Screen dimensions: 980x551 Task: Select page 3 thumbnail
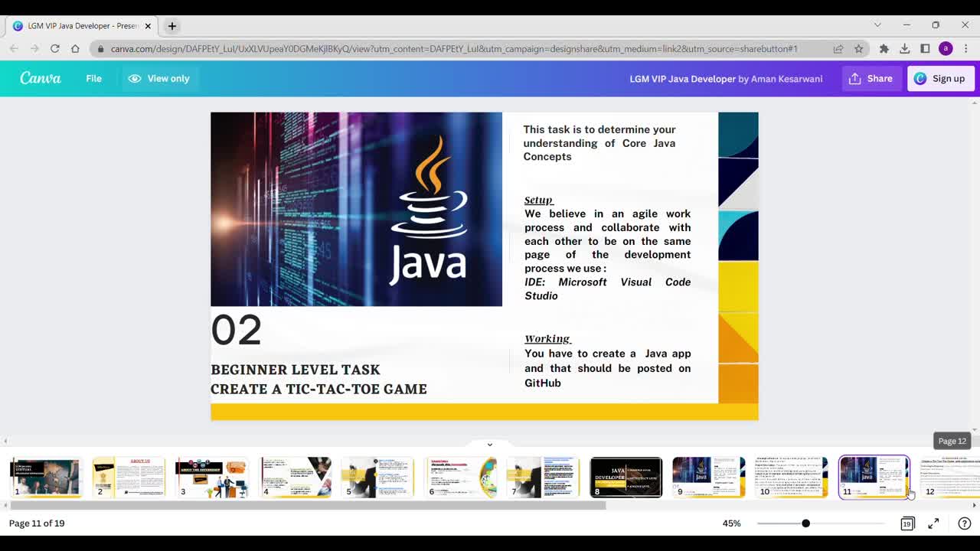(211, 477)
